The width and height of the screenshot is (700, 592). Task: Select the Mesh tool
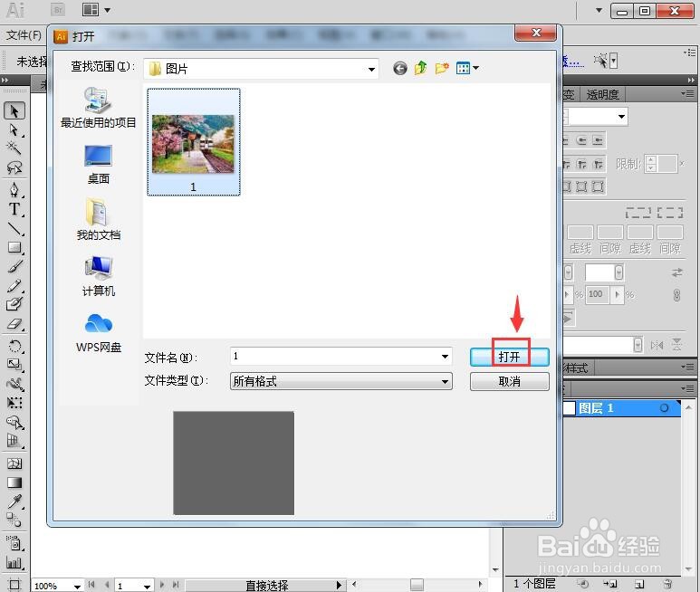[14, 463]
